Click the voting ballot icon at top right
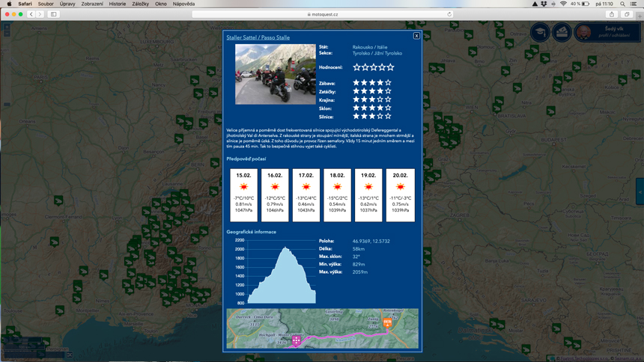 click(562, 31)
